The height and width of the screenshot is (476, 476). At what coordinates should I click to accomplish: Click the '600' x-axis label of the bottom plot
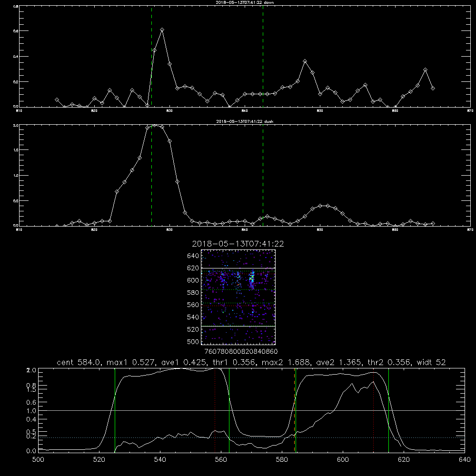pyautogui.click(x=343, y=460)
